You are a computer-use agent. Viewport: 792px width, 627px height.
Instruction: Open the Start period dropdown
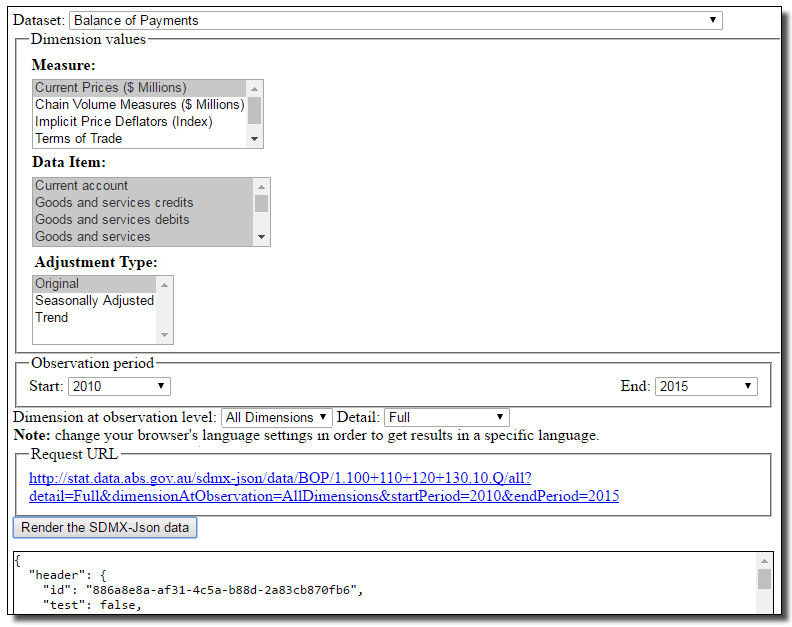(119, 386)
